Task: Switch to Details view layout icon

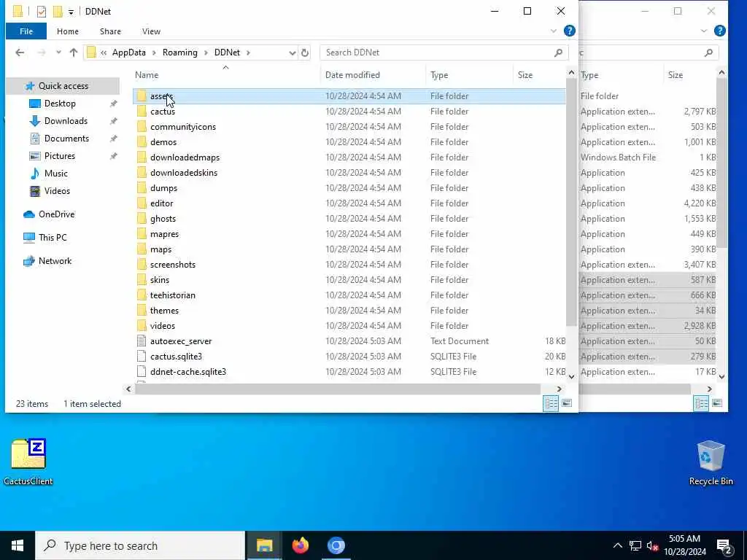Action: (x=551, y=403)
